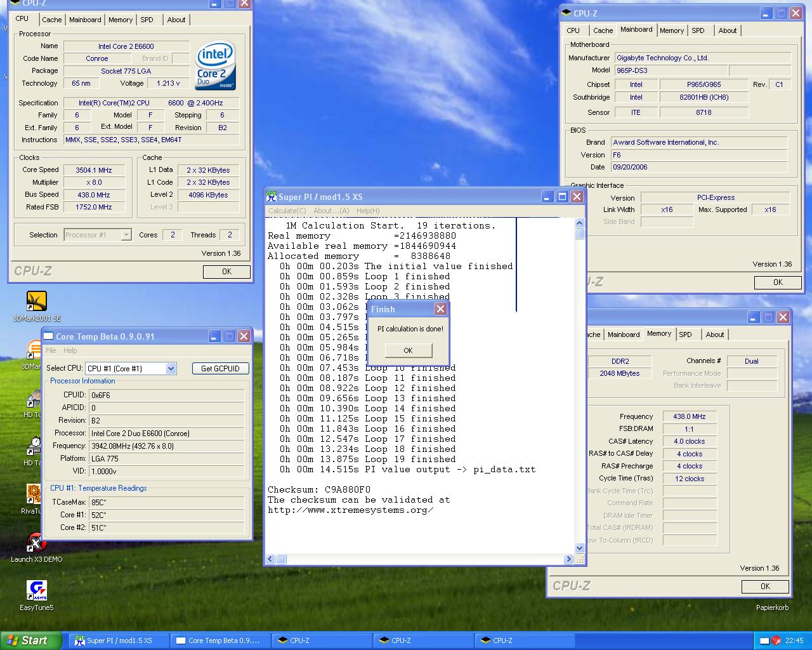Click the Super PI horizontal scrollbar

[422, 559]
